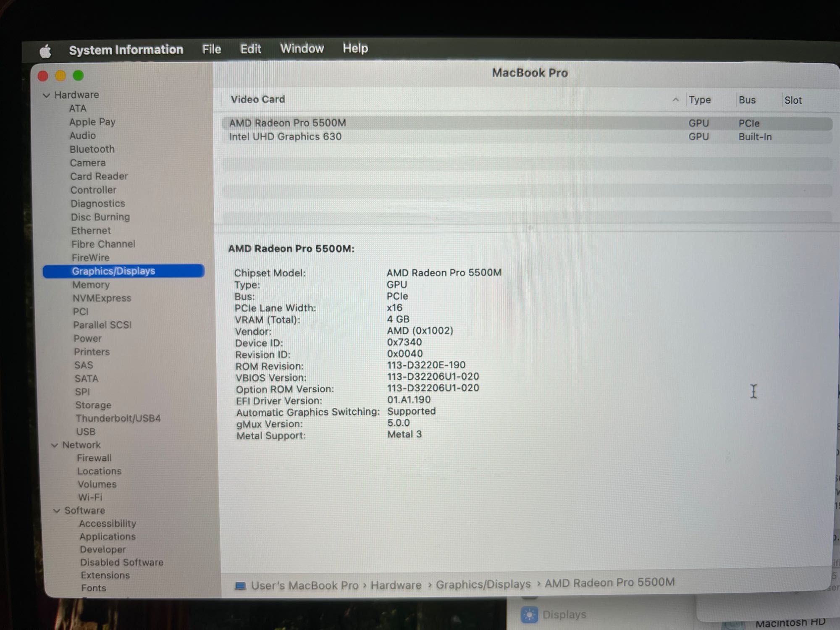This screenshot has height=630, width=840.
Task: Select Parallel SCSI in the sidebar
Action: [x=102, y=325]
